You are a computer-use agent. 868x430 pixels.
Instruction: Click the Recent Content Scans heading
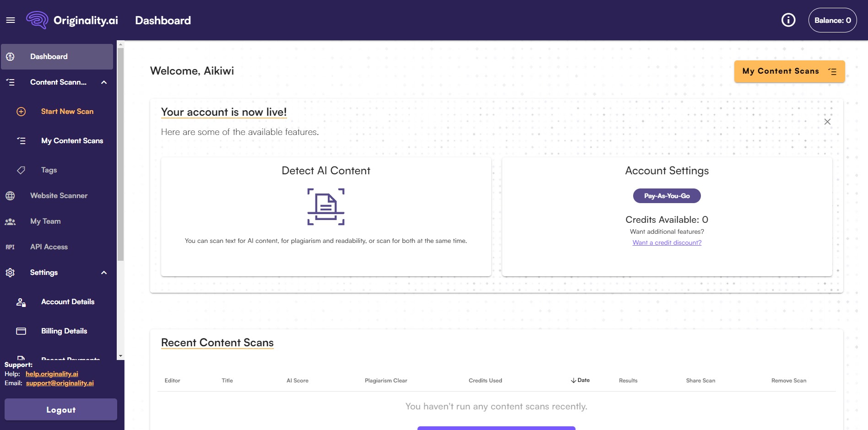217,343
